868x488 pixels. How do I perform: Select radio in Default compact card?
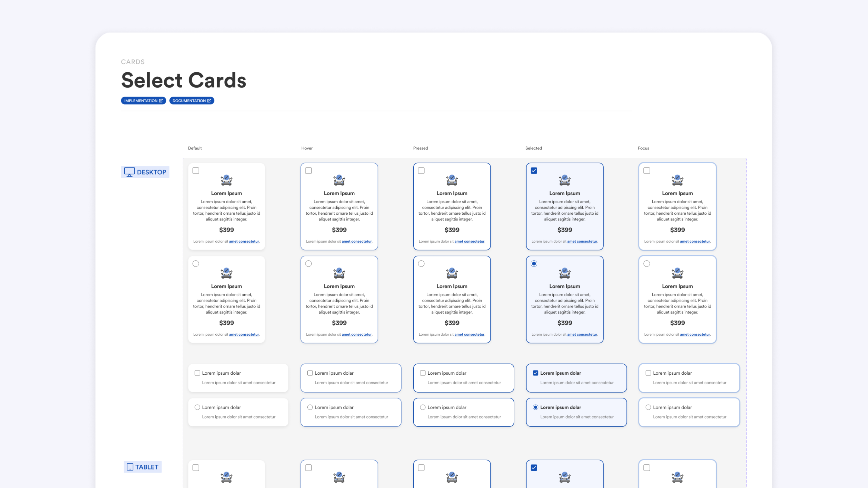tap(197, 407)
